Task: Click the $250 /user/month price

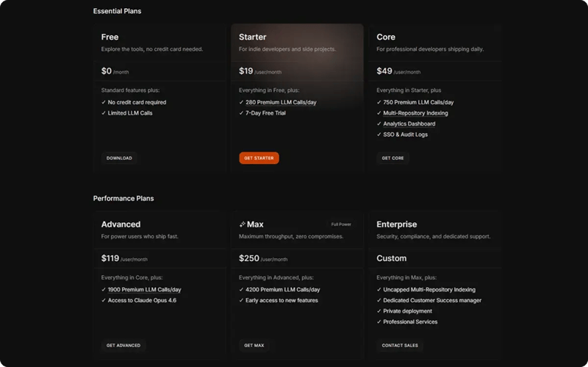Action: pos(263,258)
